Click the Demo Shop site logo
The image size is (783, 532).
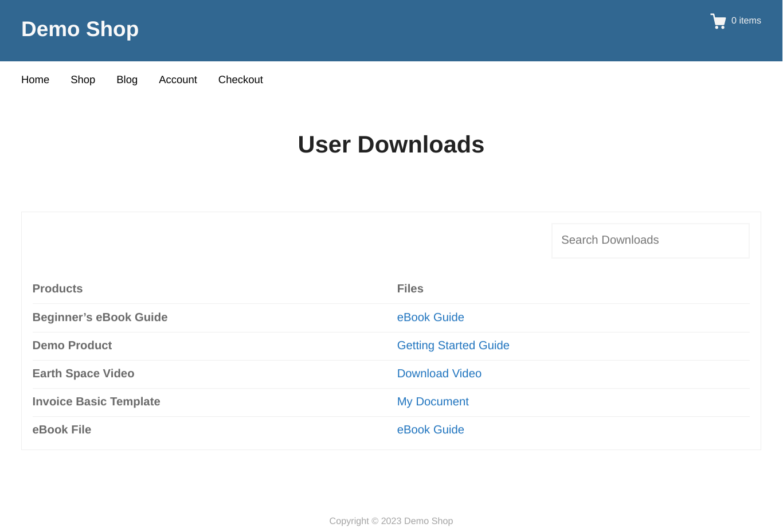click(80, 29)
